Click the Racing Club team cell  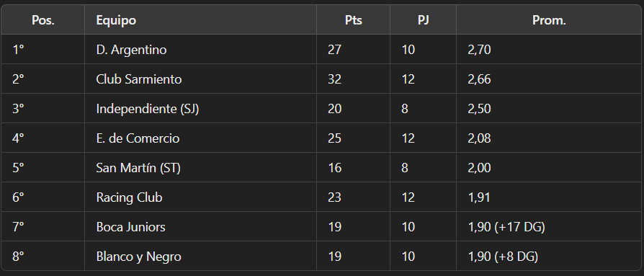click(130, 197)
